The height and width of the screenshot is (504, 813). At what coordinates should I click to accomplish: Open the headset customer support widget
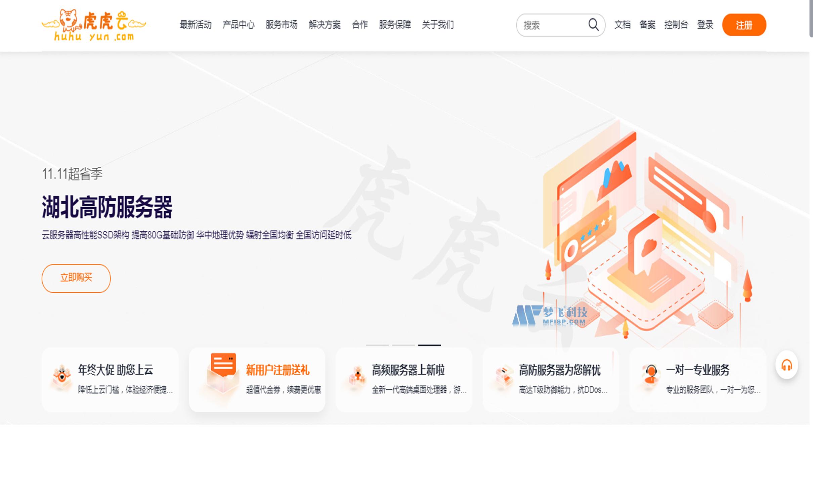[x=786, y=365]
